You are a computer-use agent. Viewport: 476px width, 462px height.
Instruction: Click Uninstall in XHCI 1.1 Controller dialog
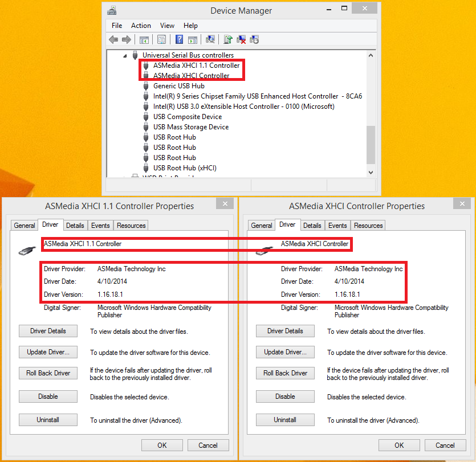48,420
